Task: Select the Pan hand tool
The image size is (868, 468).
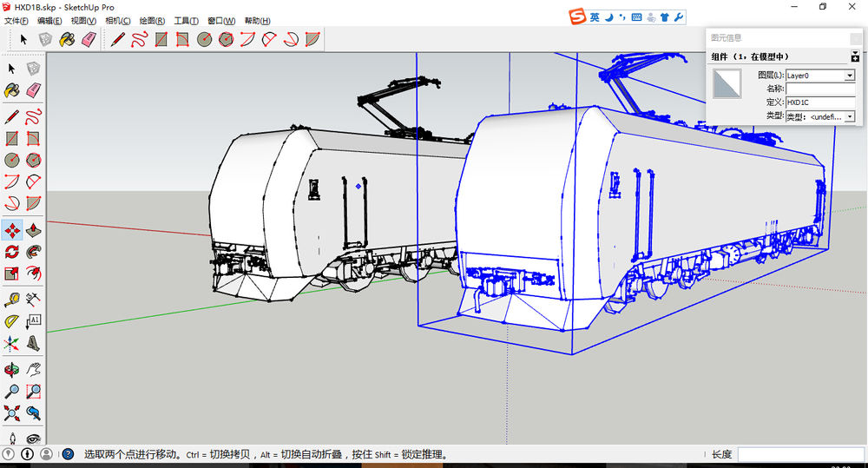Action: pyautogui.click(x=33, y=368)
